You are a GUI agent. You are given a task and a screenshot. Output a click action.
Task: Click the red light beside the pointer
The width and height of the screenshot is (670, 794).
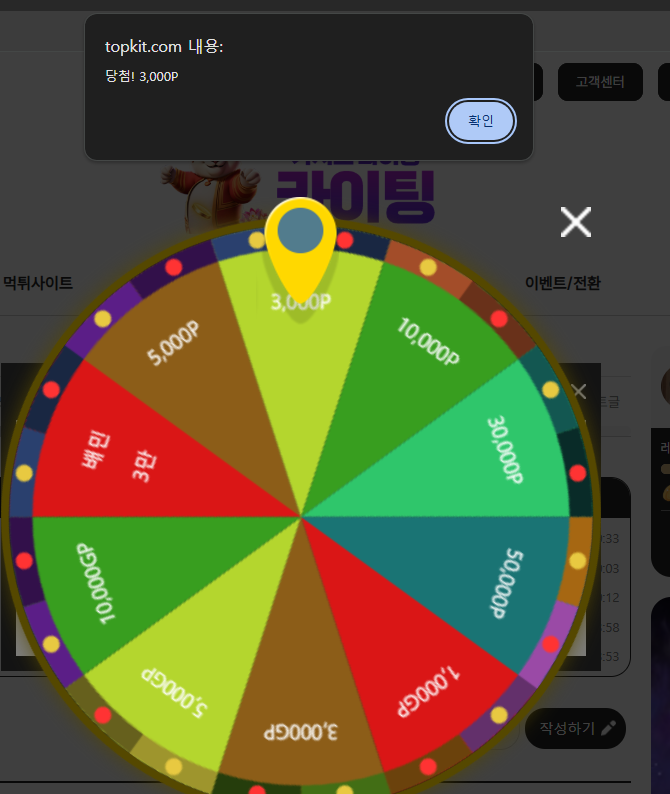coord(345,240)
